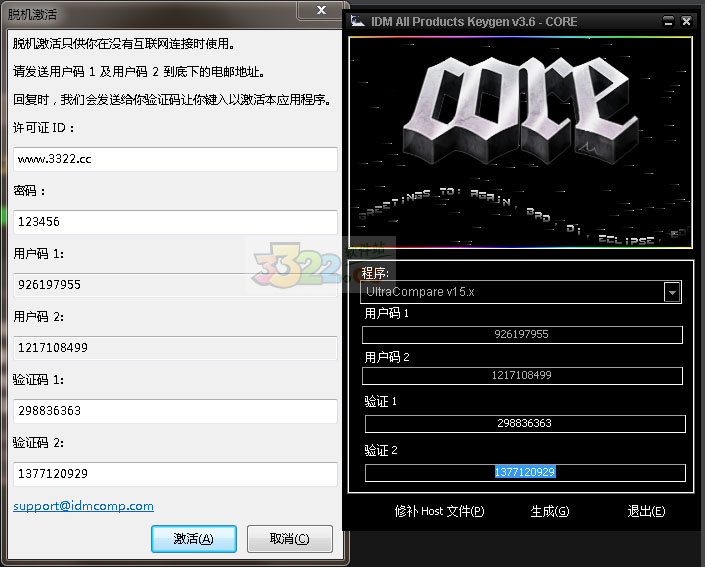Close the IDM Keygen window
This screenshot has width=705, height=567.
686,21
